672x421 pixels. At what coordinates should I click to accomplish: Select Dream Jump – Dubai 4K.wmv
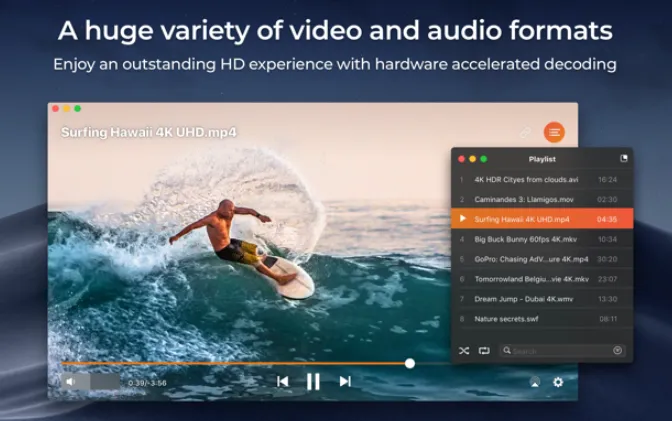point(542,299)
